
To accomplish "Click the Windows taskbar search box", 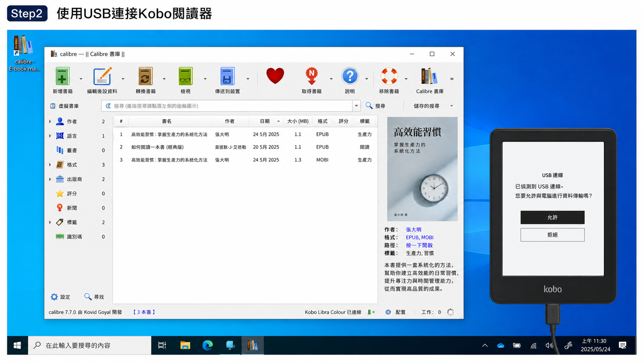I will [89, 345].
